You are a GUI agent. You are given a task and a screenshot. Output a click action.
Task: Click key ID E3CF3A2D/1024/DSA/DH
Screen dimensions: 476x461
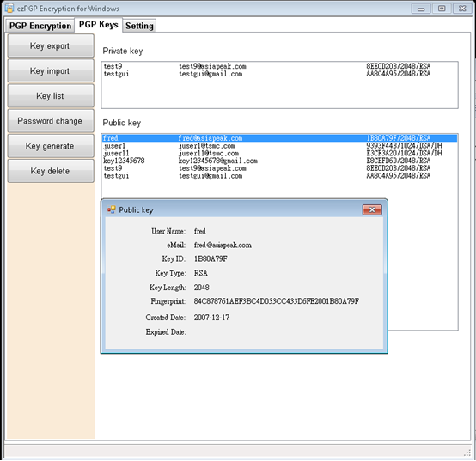[x=404, y=153]
